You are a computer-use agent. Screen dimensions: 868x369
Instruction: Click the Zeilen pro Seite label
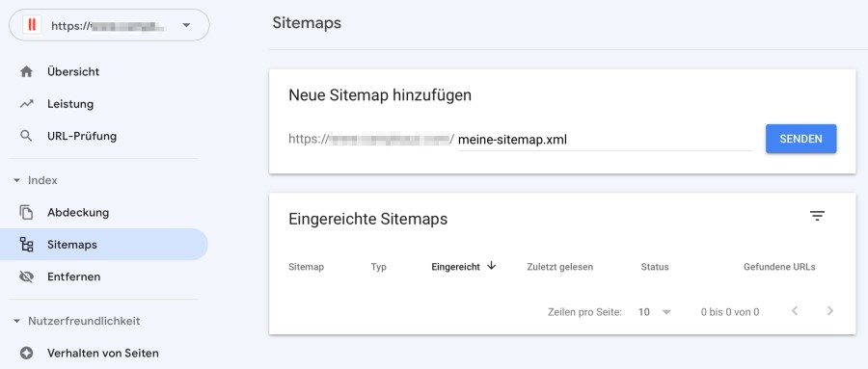click(584, 312)
